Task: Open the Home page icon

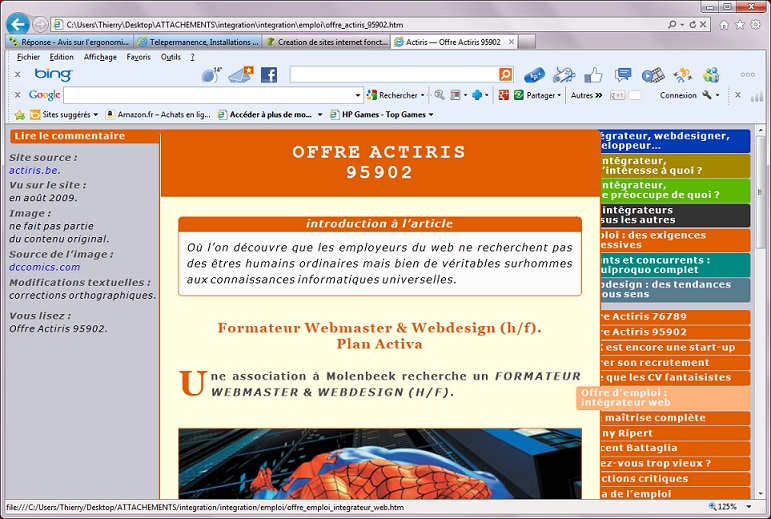Action: 724,25
